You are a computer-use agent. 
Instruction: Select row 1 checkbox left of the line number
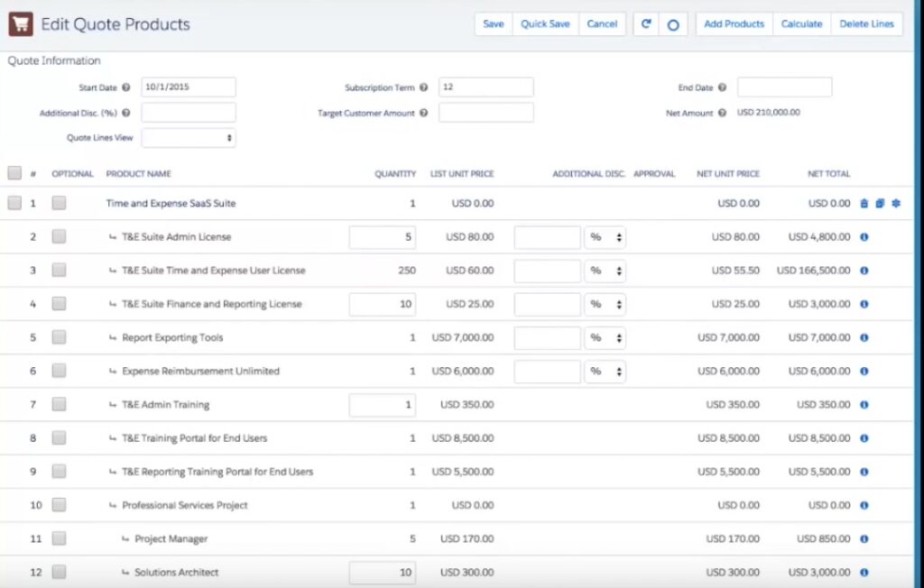point(14,203)
